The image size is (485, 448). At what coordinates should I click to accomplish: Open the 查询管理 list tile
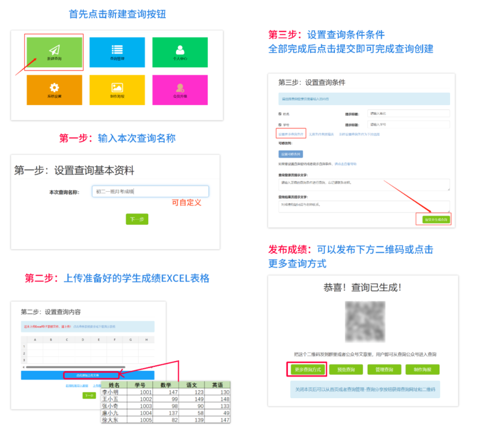(x=117, y=52)
